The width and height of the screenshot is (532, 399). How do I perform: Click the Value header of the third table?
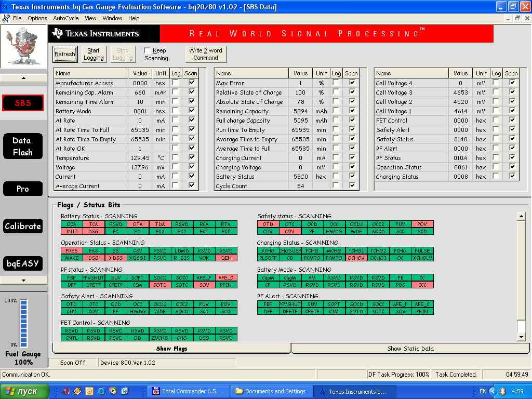click(x=460, y=73)
